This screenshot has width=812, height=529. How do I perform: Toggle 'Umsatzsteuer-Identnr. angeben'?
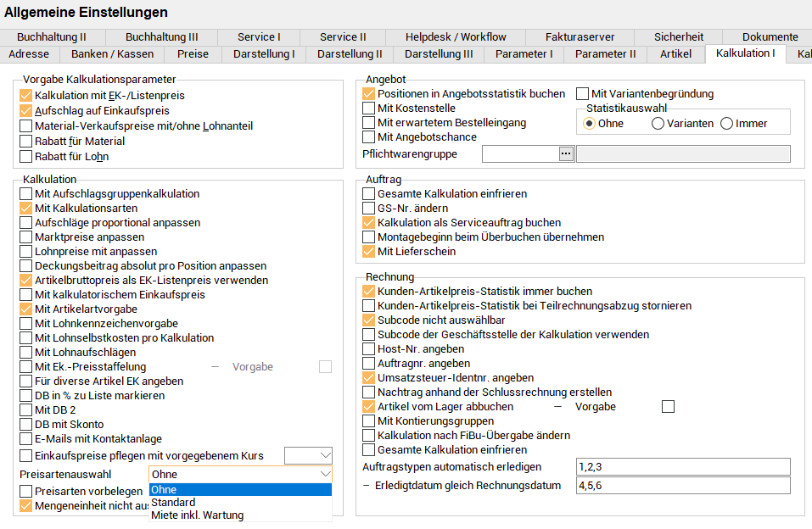tap(369, 378)
